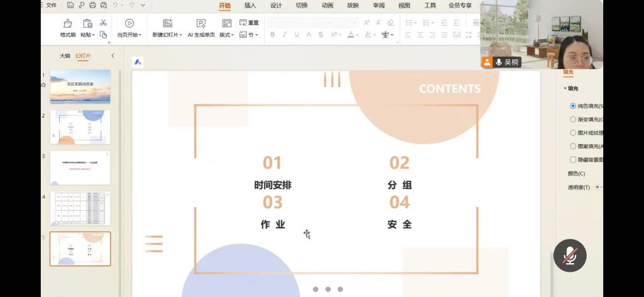Open the 文件 file menu
The height and width of the screenshot is (297, 644).
point(52,5)
